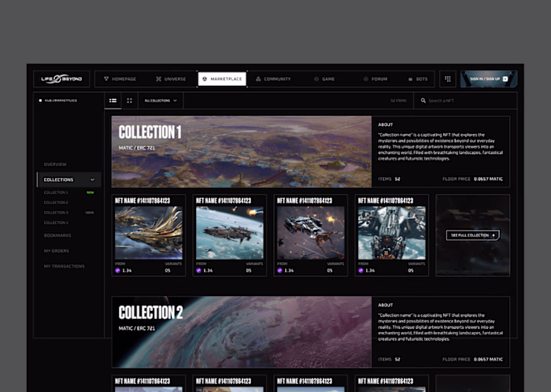Viewport: 551px width, 392px height.
Task: Click the See Full Collection button
Action: (473, 235)
